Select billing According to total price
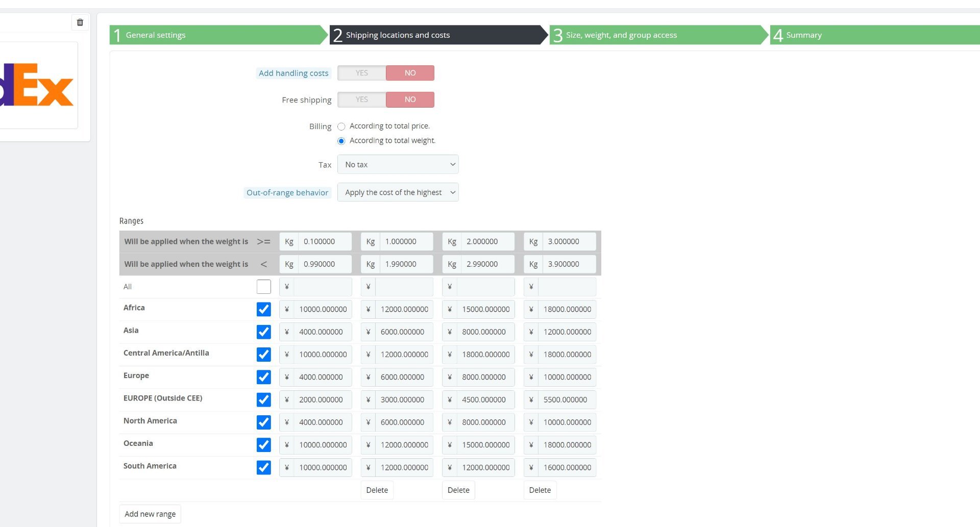This screenshot has width=980, height=527. pyautogui.click(x=341, y=127)
